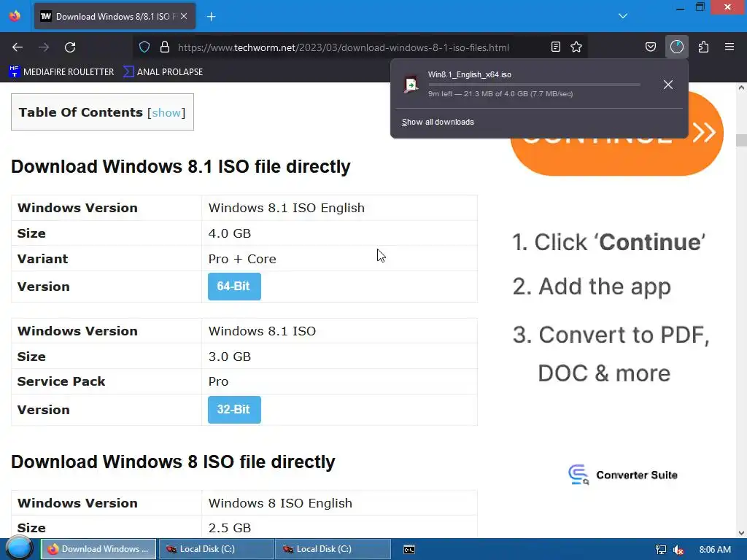Screen dimensions: 747x560
Task: Click the scrollbar down arrow
Action: [x=741, y=533]
